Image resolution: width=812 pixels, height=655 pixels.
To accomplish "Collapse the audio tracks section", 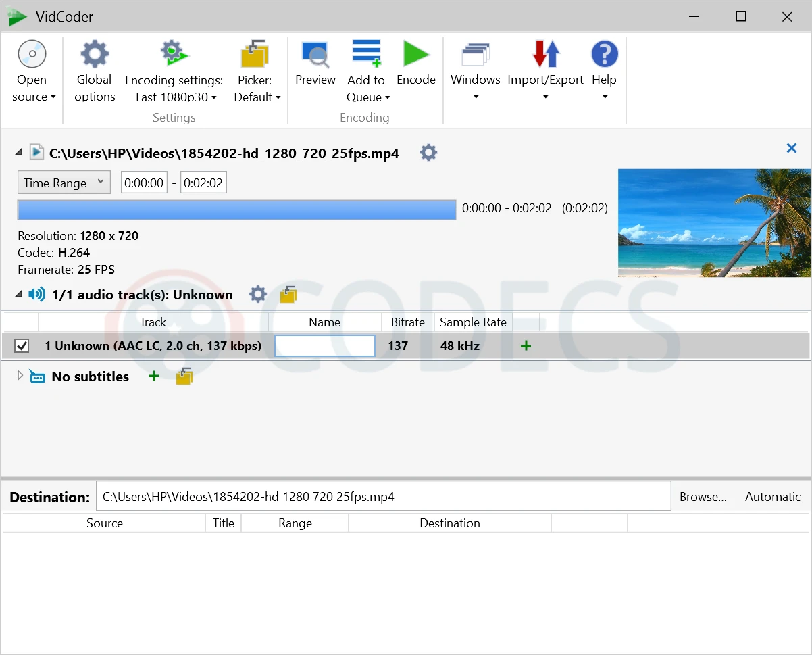I will click(19, 293).
